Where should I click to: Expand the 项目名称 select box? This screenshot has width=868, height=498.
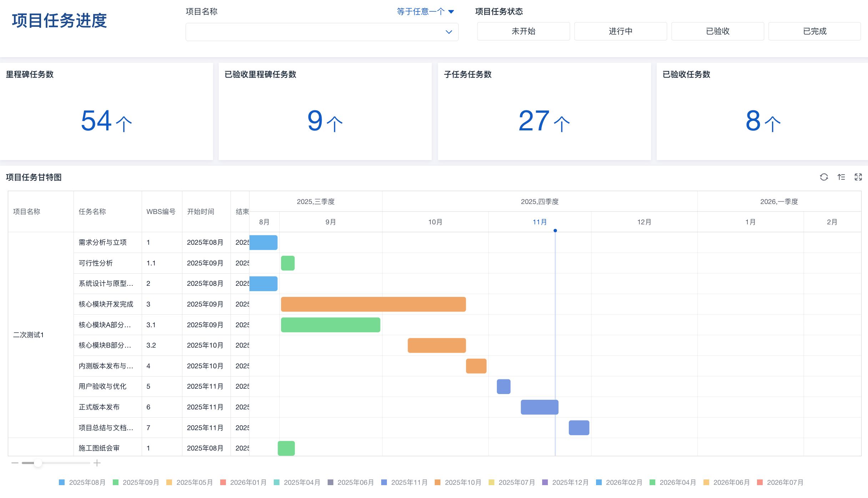click(314, 32)
